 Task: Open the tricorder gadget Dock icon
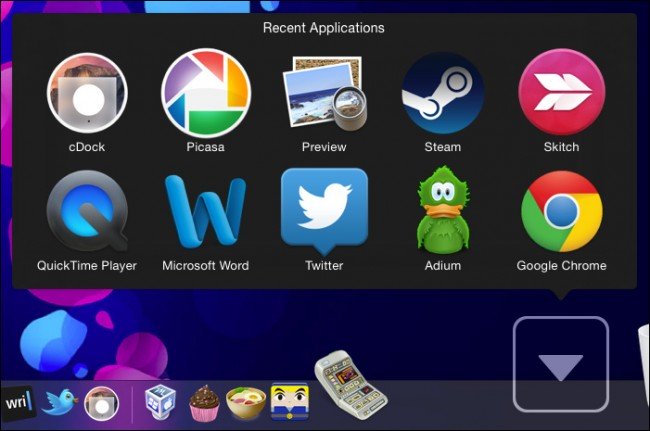[351, 385]
